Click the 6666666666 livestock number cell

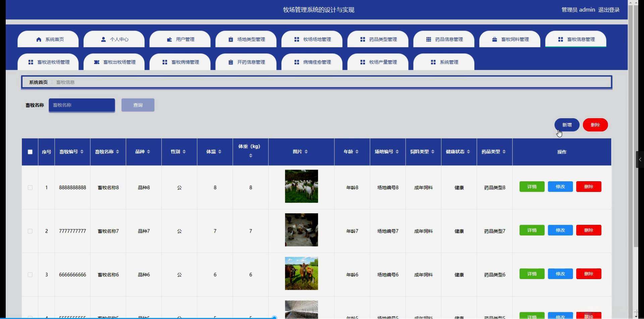72,275
